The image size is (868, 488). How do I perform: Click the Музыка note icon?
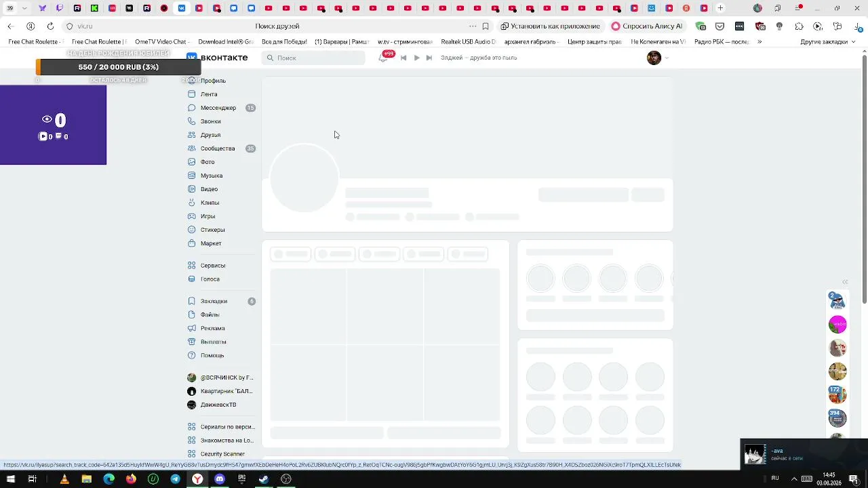[x=192, y=176]
